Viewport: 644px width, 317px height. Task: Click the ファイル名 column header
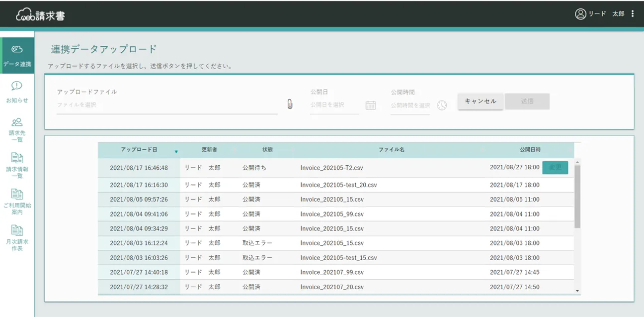(391, 150)
